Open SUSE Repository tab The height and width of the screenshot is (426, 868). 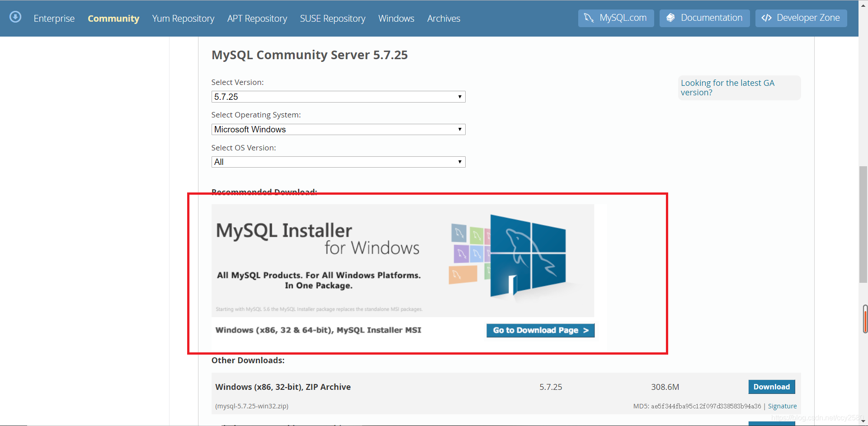click(x=333, y=19)
